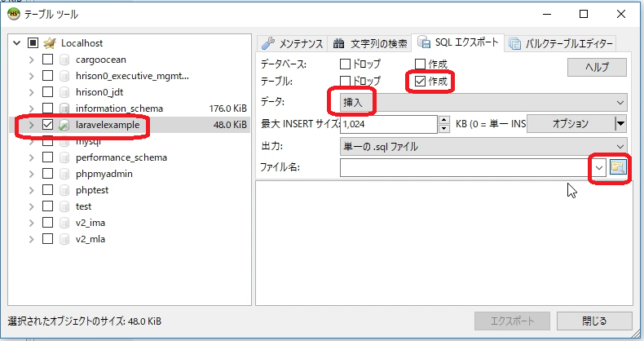Decrease max INSERT size with down arrow
Screen dimensions: 644x341
pos(443,129)
